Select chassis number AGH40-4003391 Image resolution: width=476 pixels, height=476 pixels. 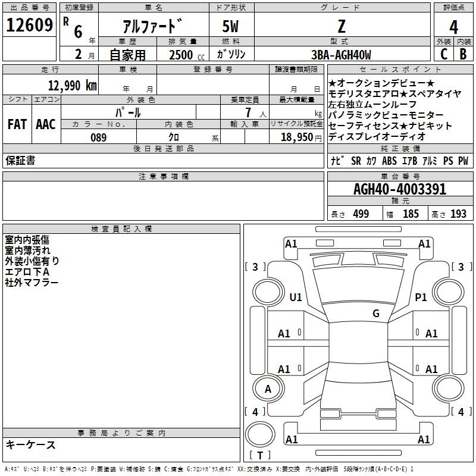tap(400, 189)
